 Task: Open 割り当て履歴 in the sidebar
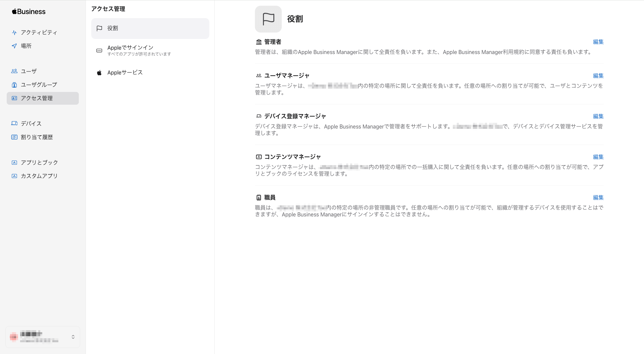tap(43, 137)
